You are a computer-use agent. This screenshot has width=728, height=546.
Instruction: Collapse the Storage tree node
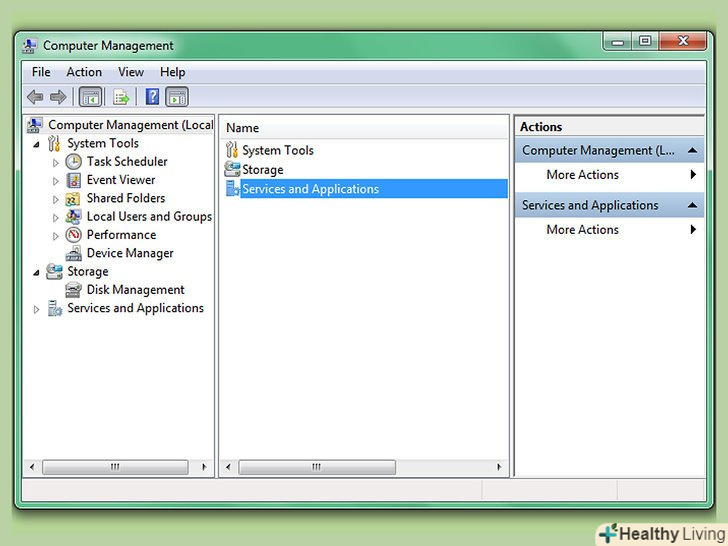coord(37,273)
